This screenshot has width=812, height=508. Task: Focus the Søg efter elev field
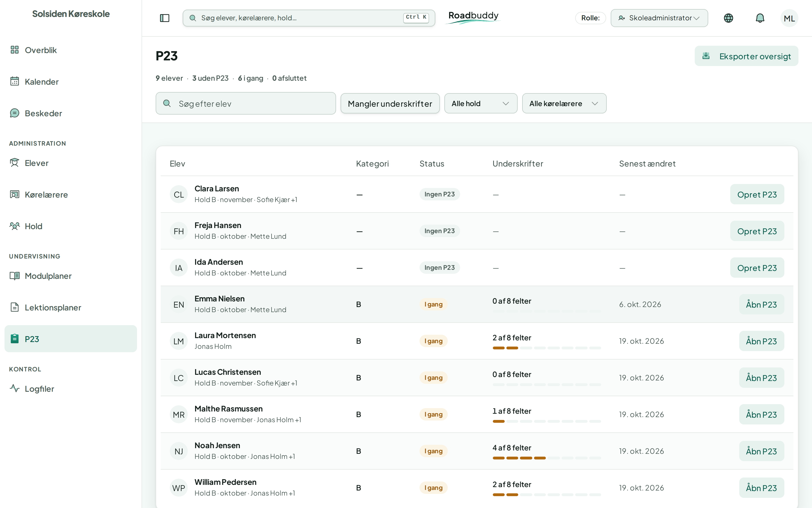pyautogui.click(x=246, y=104)
